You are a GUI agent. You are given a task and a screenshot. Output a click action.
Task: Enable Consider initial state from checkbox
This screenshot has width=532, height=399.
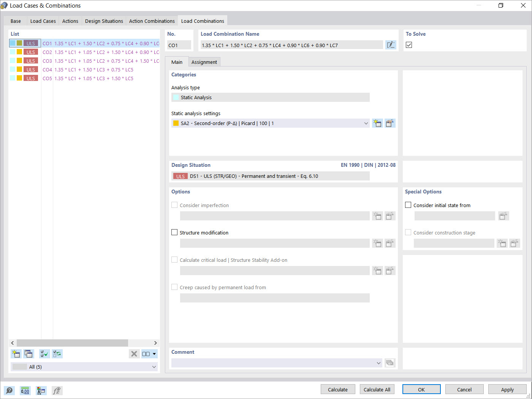408,205
